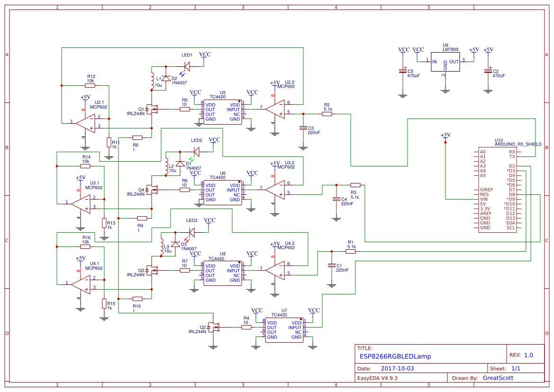Click the R10 resistor label

137,306
